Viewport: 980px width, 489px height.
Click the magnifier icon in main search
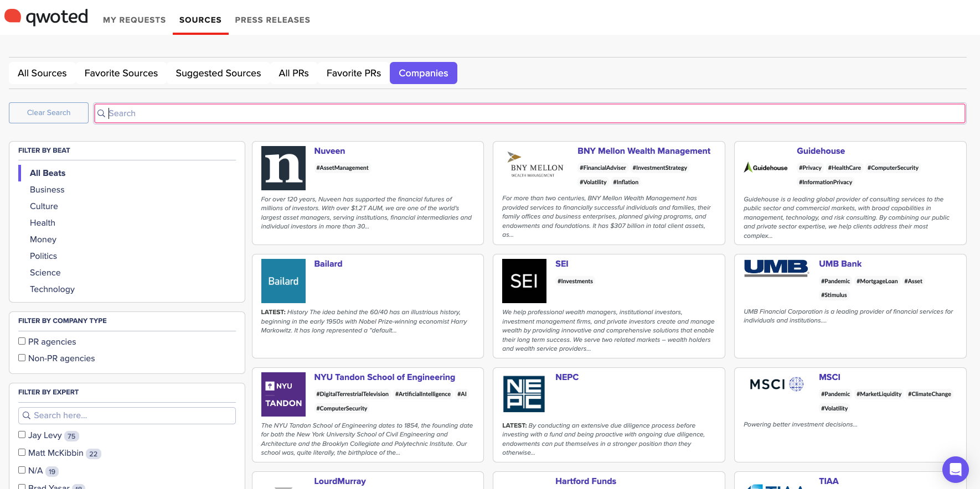point(101,113)
